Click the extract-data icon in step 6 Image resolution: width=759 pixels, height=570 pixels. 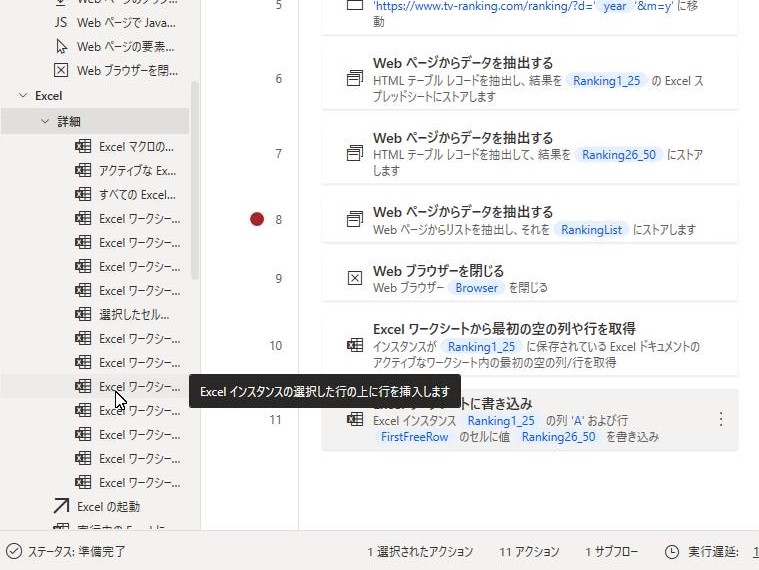click(355, 78)
